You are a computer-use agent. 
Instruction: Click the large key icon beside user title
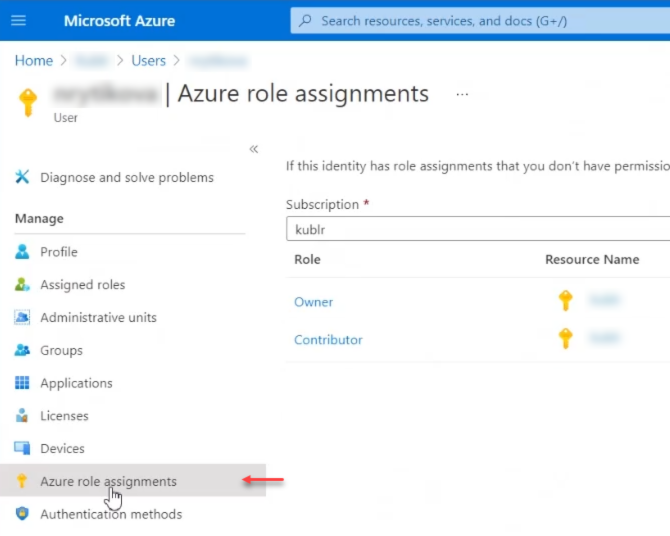pyautogui.click(x=28, y=102)
